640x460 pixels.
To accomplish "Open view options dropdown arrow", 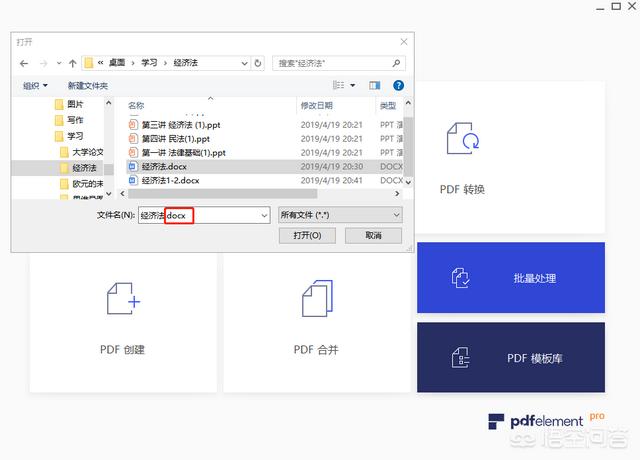I will [353, 85].
